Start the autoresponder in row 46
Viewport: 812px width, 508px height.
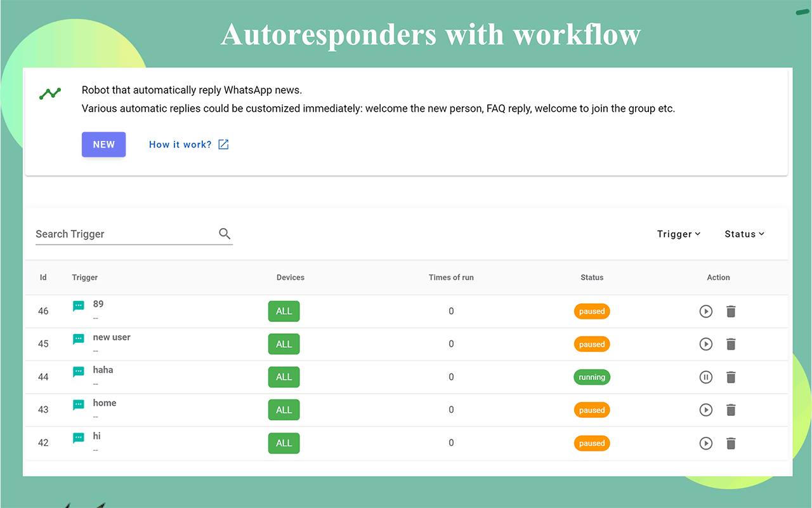(706, 311)
